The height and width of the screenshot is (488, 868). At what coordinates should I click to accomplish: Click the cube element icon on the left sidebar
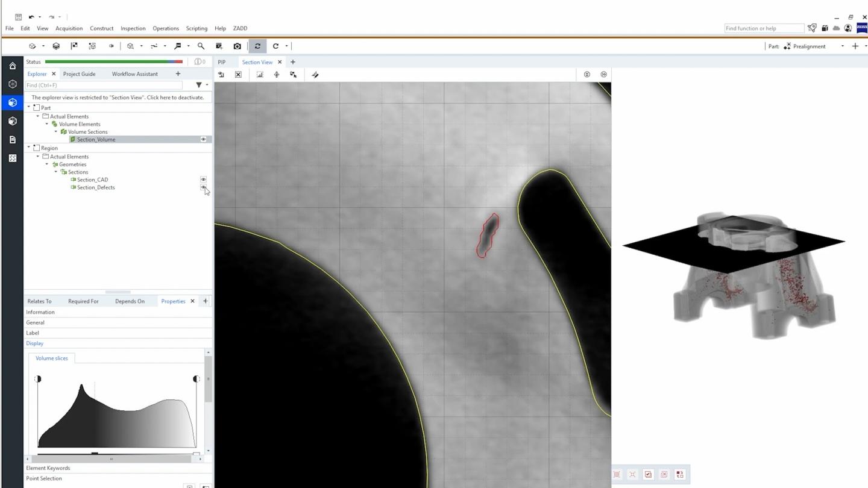tap(12, 102)
